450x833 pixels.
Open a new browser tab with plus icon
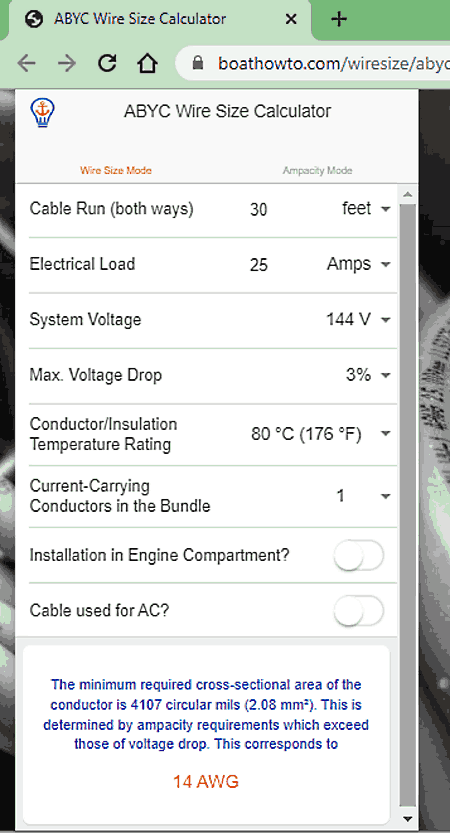[338, 19]
